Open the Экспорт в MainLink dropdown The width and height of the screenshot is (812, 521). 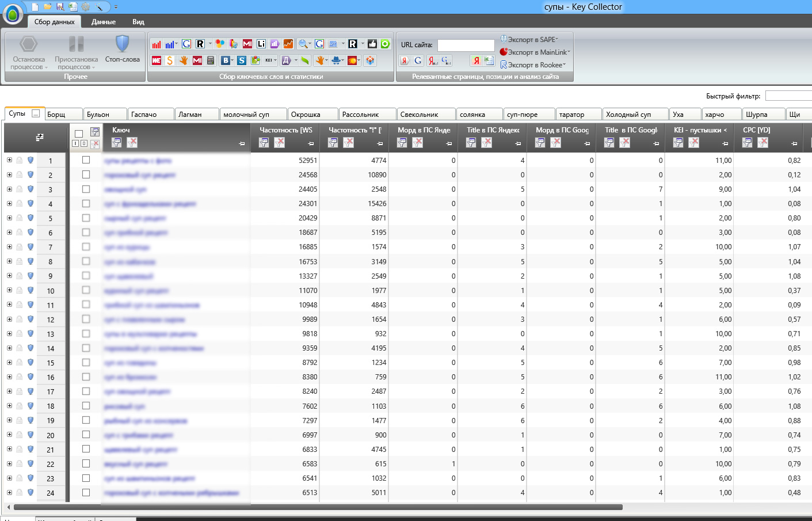[535, 52]
